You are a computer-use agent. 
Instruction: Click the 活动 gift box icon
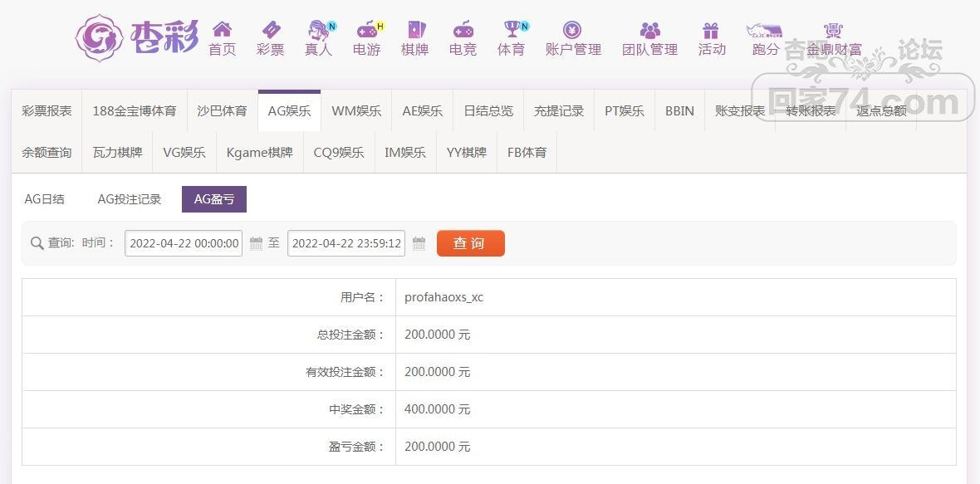[711, 31]
